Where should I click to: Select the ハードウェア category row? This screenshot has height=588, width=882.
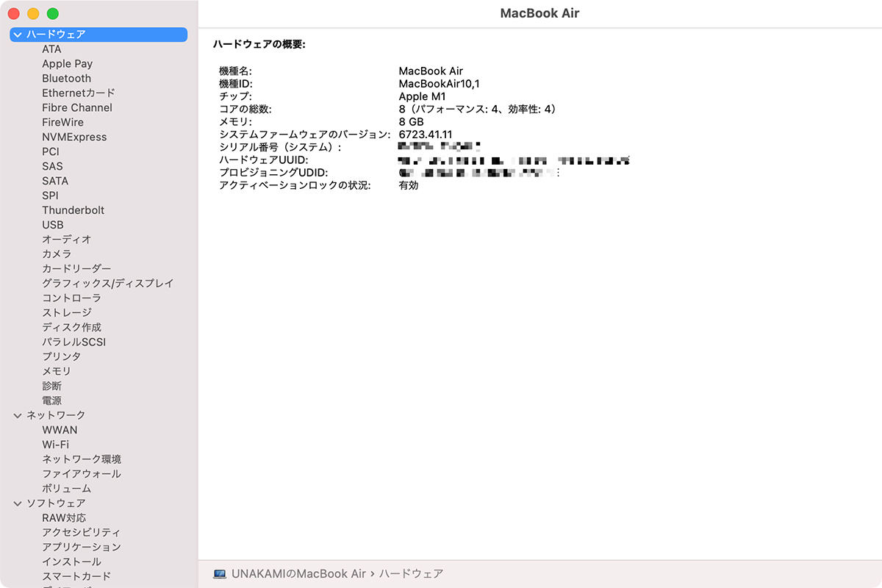(x=98, y=35)
